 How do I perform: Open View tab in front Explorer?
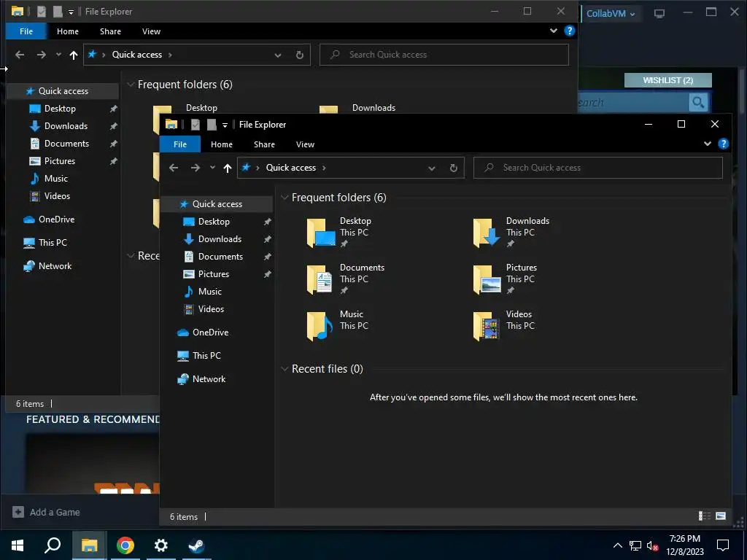305,144
